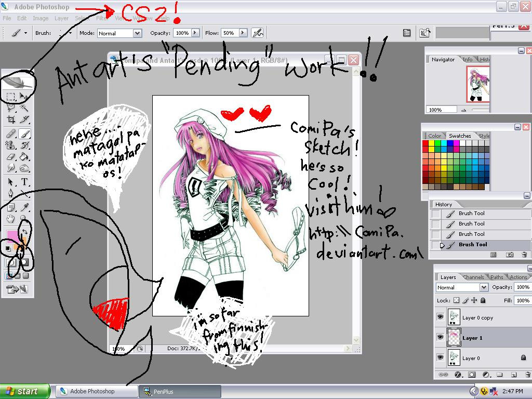Open the Opacity slider arrow in options bar
This screenshot has height=399, width=532.
point(195,33)
